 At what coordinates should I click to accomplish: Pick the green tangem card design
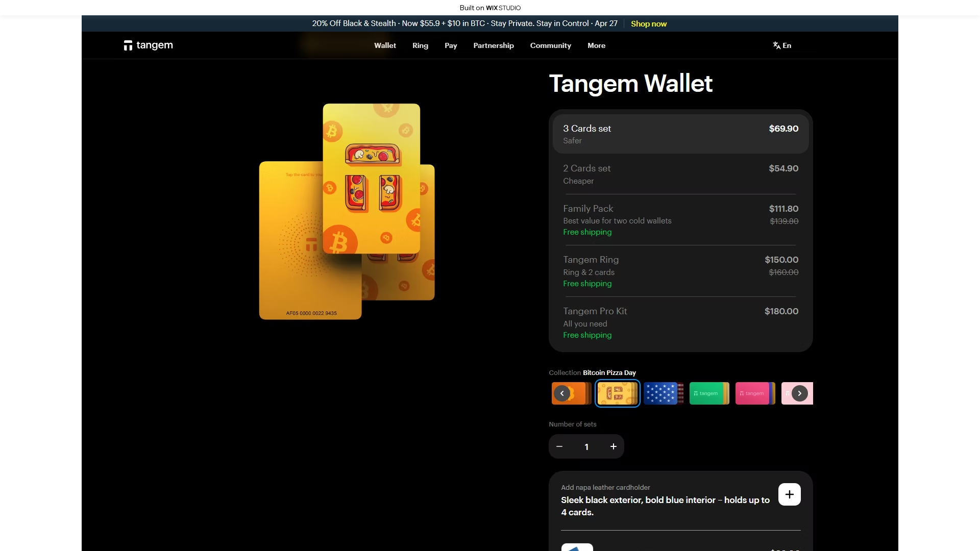[x=709, y=393]
